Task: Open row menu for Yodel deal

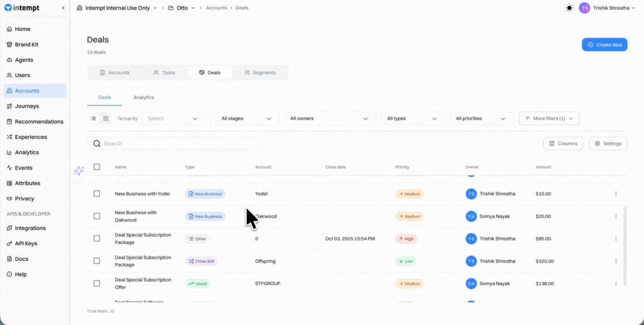Action: pos(615,194)
